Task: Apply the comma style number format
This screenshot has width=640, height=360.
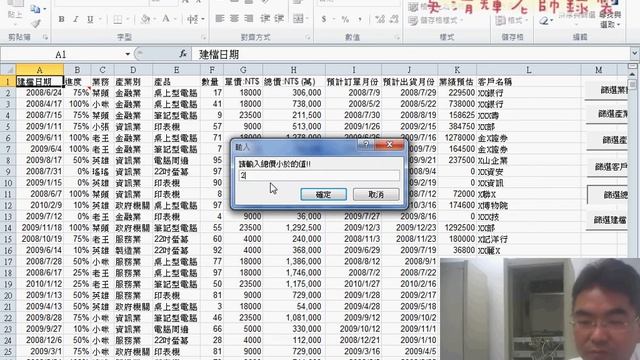Action: [360, 19]
